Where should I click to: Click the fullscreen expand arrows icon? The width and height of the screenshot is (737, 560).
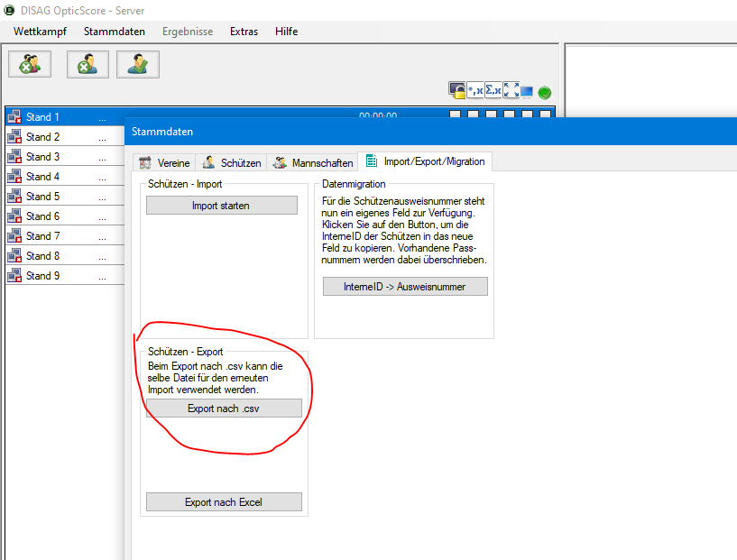pyautogui.click(x=511, y=91)
